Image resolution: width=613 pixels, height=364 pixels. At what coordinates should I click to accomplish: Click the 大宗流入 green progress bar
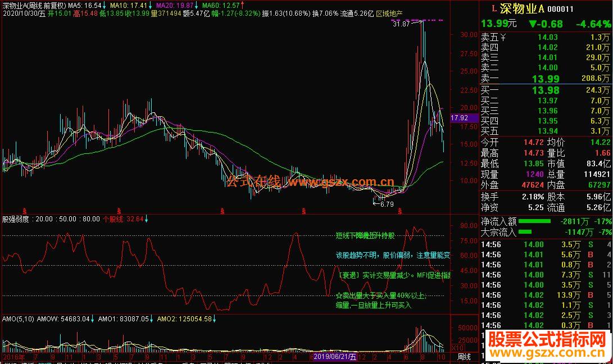pyautogui.click(x=525, y=232)
